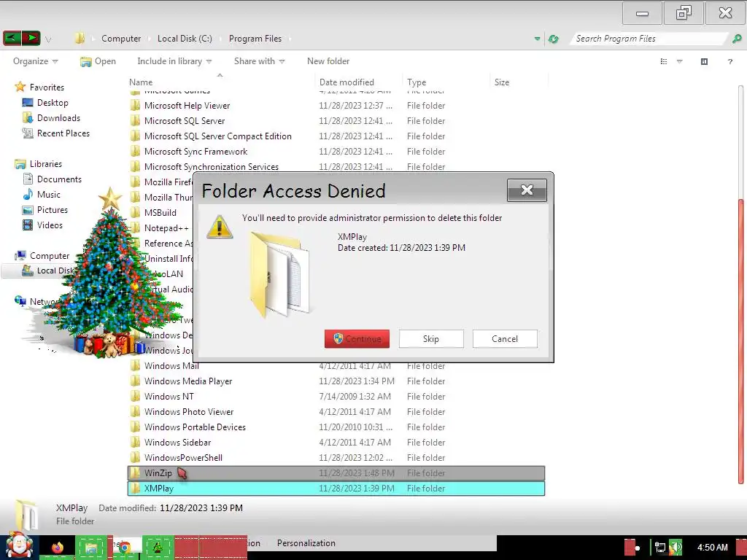747x560 pixels.
Task: Click the Santa Start button
Action: 19,545
